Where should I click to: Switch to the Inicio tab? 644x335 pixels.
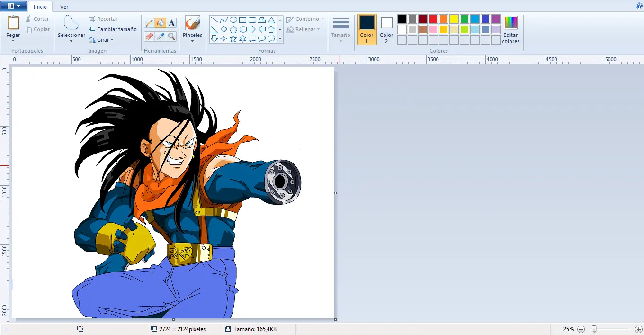[x=40, y=7]
